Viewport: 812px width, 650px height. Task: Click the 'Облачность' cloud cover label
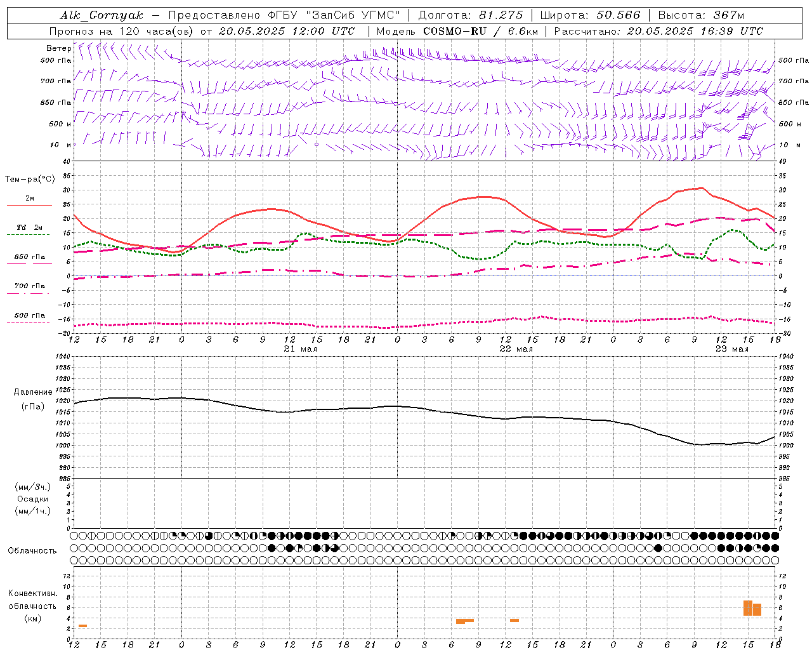pos(32,551)
